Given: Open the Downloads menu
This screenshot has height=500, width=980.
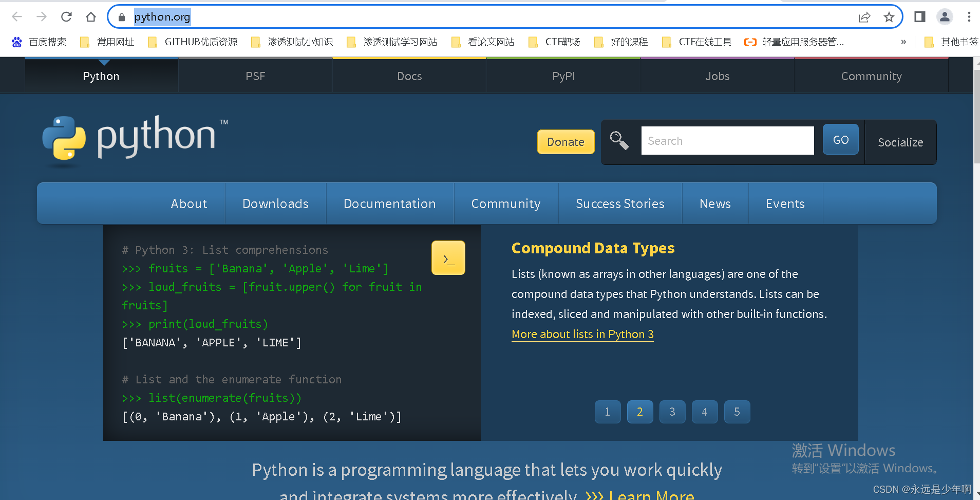Looking at the screenshot, I should [275, 203].
